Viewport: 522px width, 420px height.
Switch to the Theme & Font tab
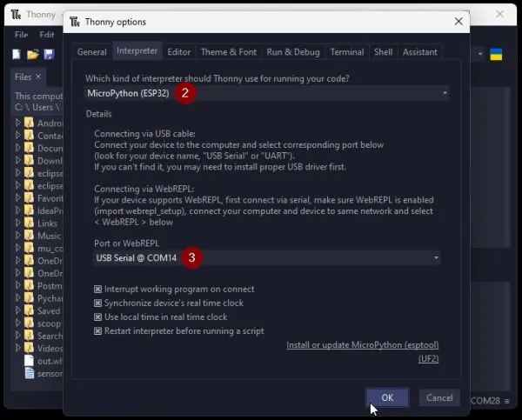coord(229,52)
